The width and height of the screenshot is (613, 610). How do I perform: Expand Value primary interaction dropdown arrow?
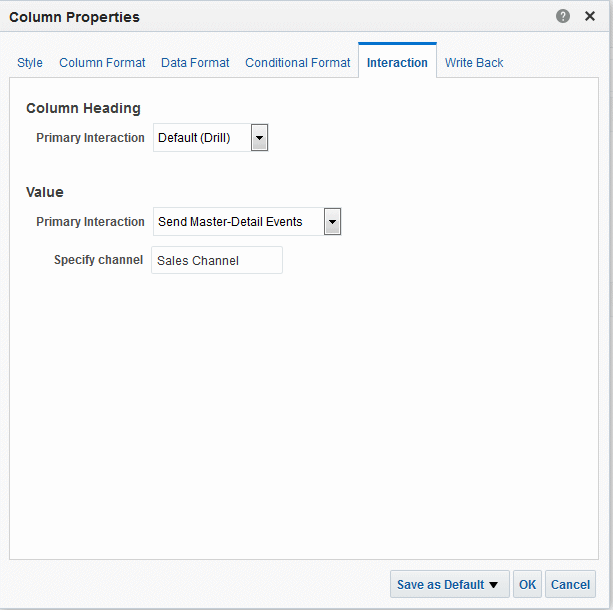coord(332,222)
